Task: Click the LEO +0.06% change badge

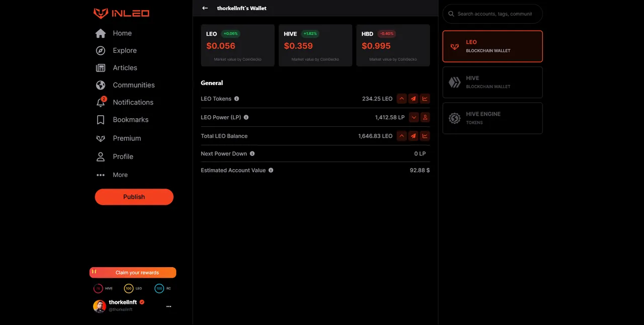Action: click(230, 34)
